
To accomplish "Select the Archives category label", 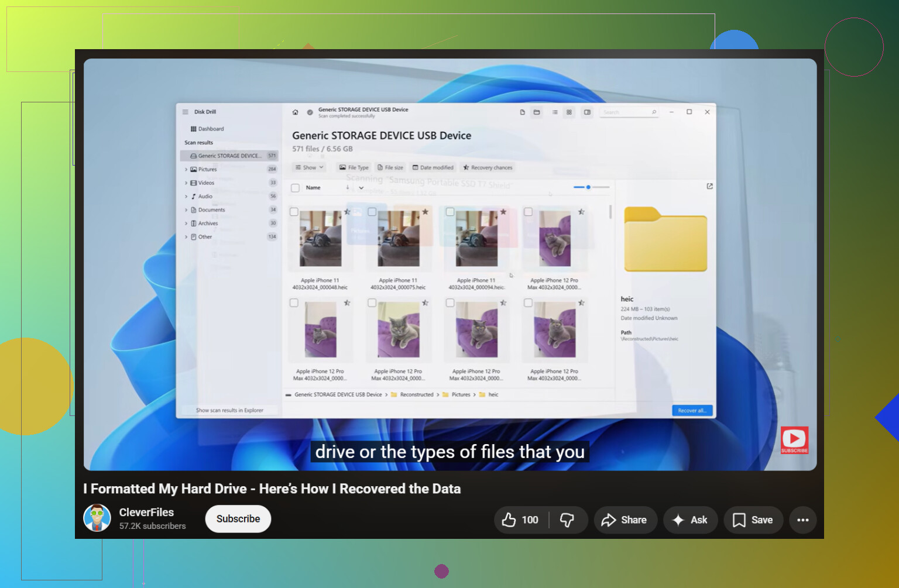I will coord(208,223).
